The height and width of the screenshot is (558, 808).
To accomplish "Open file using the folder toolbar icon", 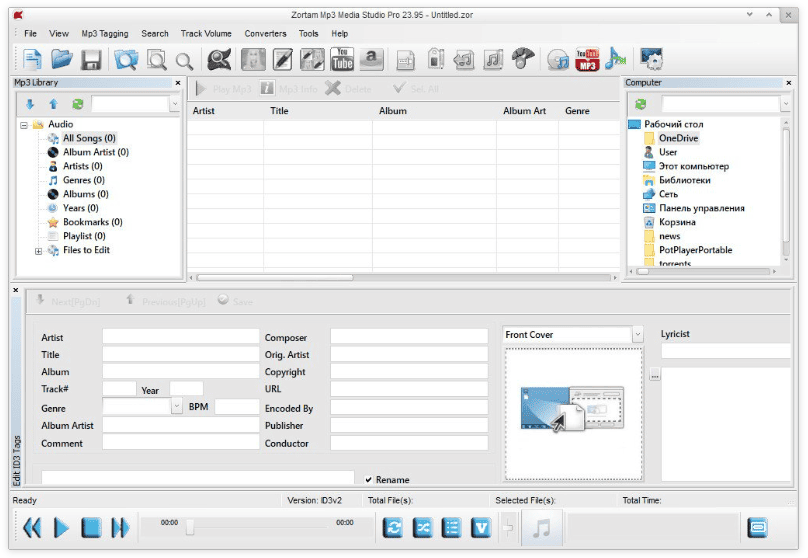I will (x=62, y=59).
